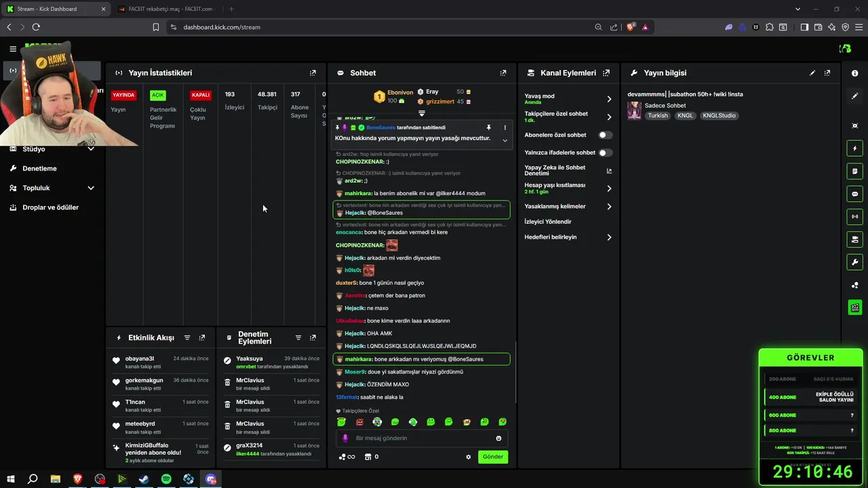Click the KirmiziGBuffalo resubscribe event
Viewport: 868px width, 488px height.
pyautogui.click(x=161, y=453)
